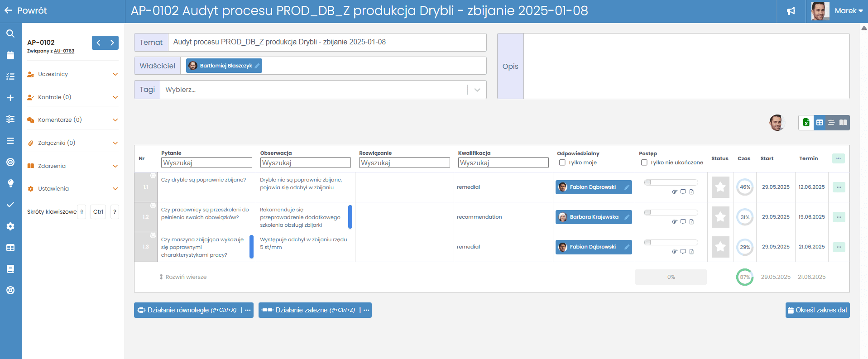Image resolution: width=868 pixels, height=359 pixels.
Task: Click progress slider for row 1.3
Action: pos(671,242)
